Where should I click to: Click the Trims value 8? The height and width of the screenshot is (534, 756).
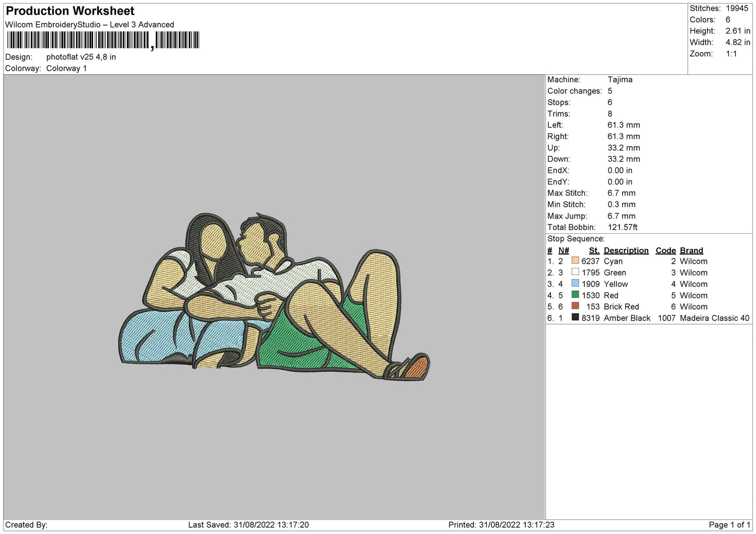pyautogui.click(x=610, y=114)
